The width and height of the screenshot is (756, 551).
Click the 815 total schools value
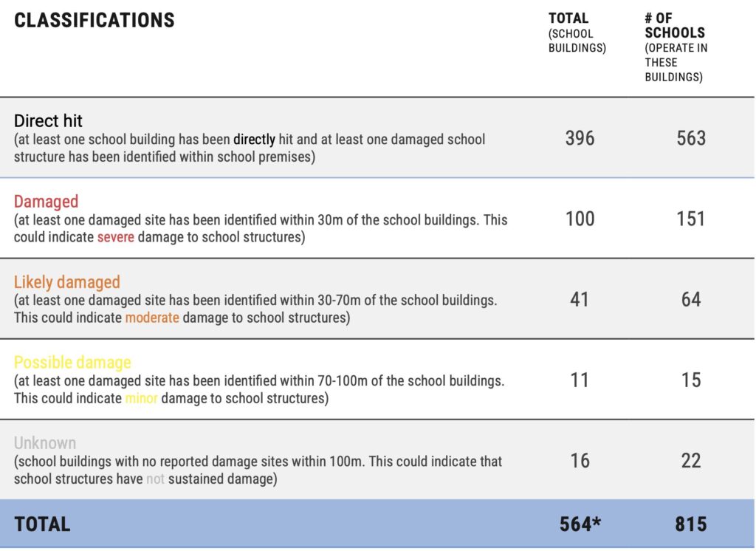[x=691, y=524]
